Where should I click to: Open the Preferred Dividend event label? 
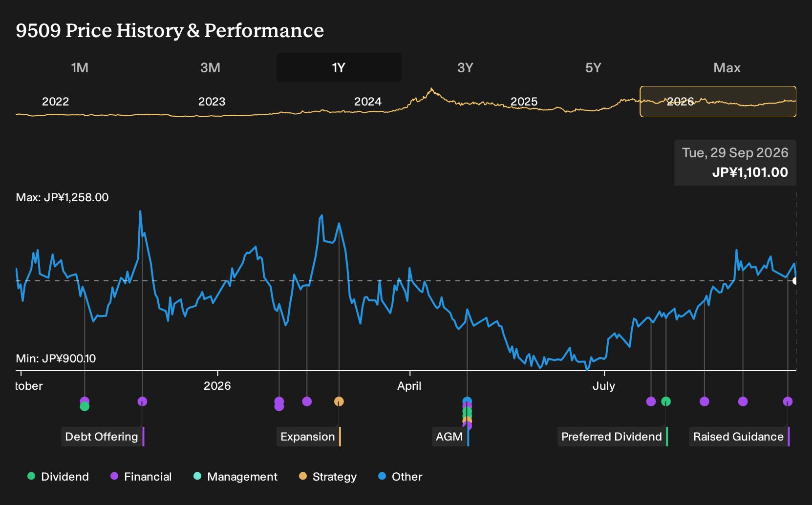613,437
